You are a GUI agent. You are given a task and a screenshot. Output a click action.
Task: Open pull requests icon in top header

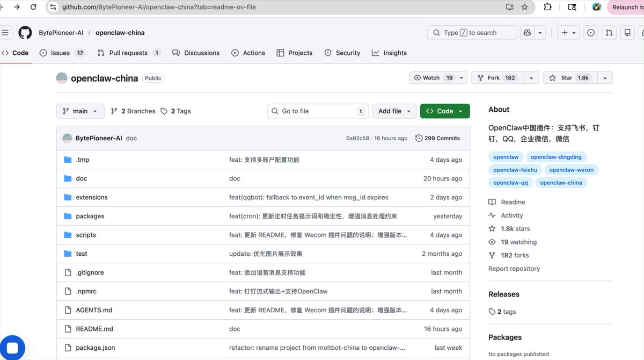(609, 33)
